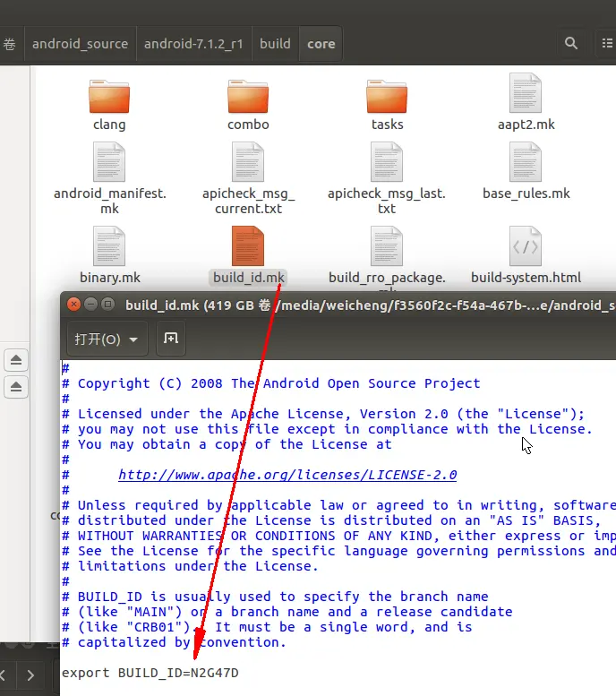The width and height of the screenshot is (616, 696).
Task: Click the editor window title text
Action: point(370,305)
